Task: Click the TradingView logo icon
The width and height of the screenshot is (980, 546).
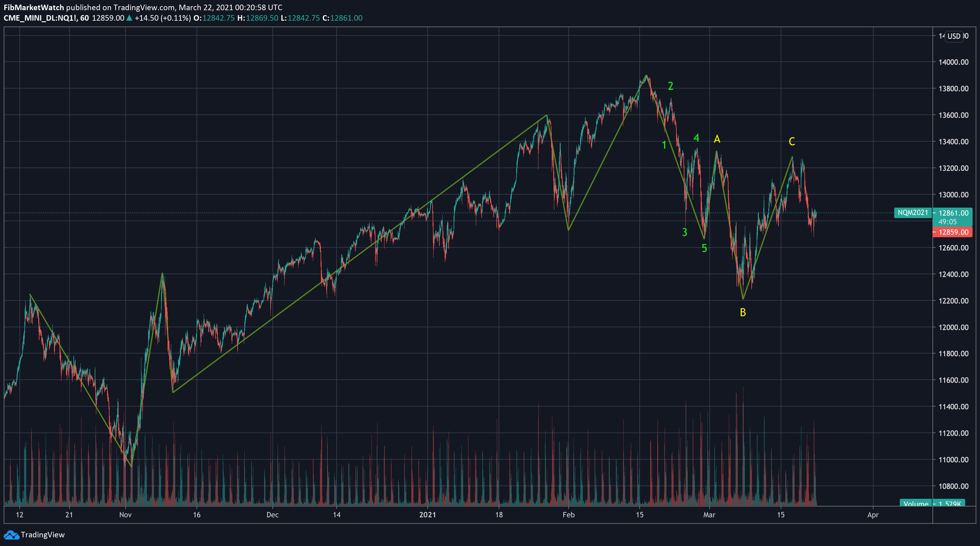Action: [x=11, y=535]
